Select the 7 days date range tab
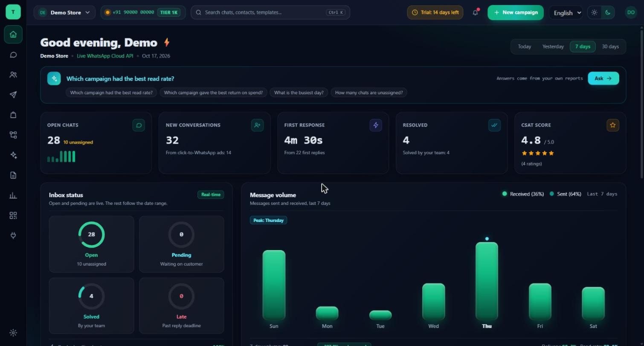Viewport: 644px width, 346px height. (583, 46)
